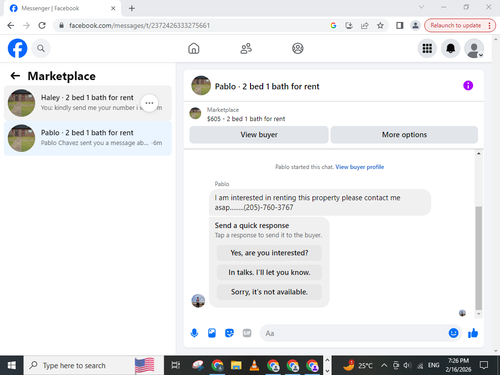Click the chat scrollbar thumb
500x375 pixels.
point(479,258)
